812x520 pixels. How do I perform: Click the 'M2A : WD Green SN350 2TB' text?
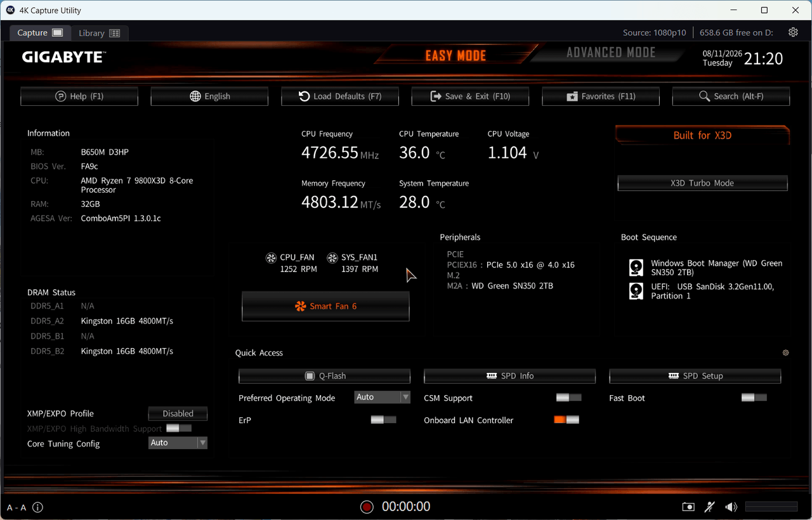pos(500,286)
